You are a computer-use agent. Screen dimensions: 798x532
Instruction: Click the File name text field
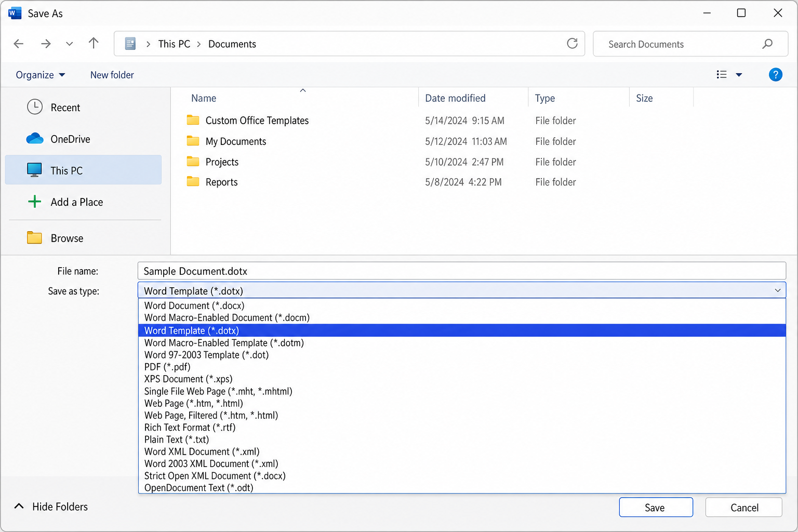[461, 271]
